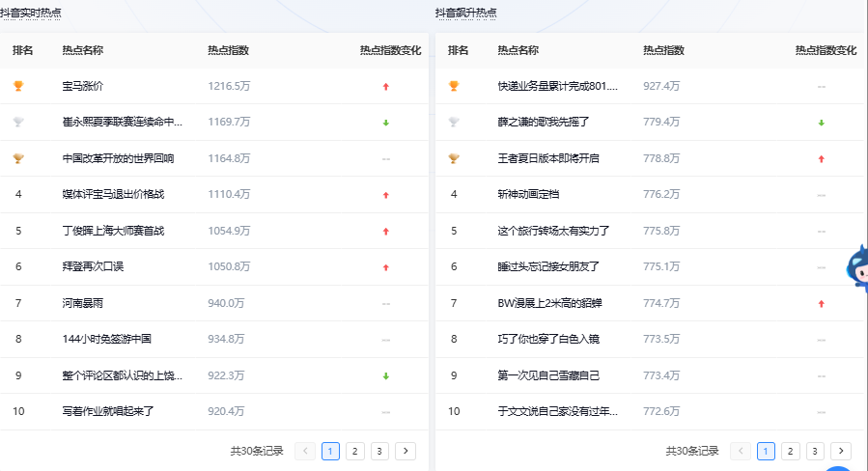This screenshot has height=471, width=868.
Task: Select page 3 in 抖音实时热点 pagination
Action: click(x=379, y=451)
